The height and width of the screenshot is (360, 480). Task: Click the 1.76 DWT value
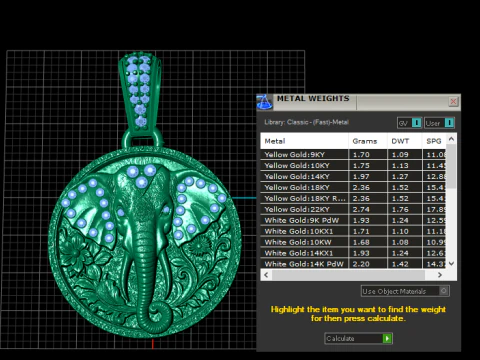click(x=400, y=209)
